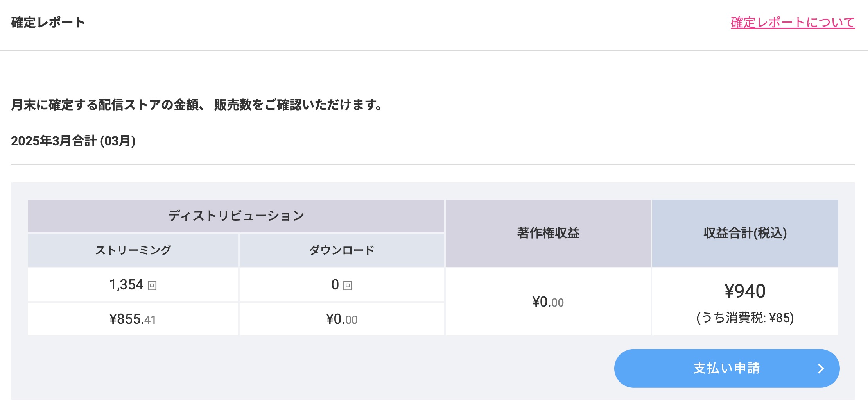868x414 pixels.
Task: Select the ダウンロード column header
Action: (x=342, y=250)
